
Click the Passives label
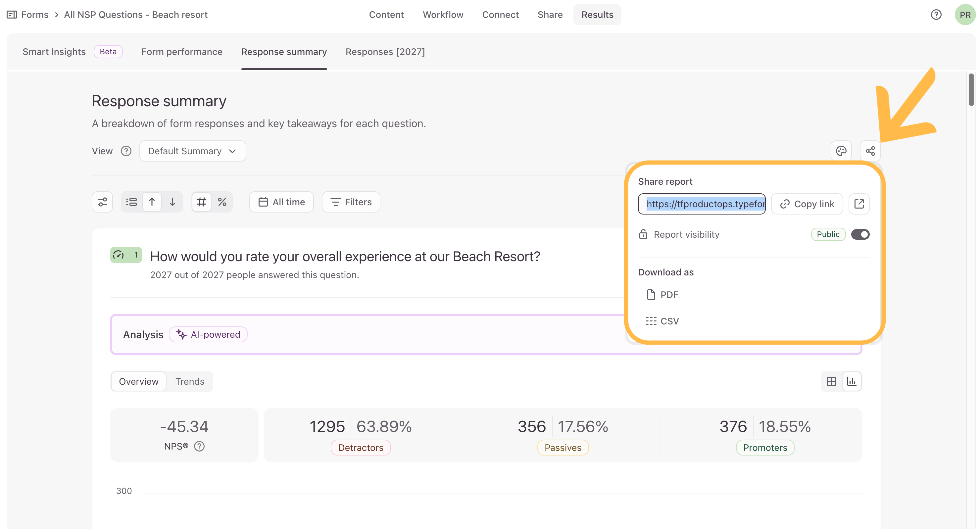click(563, 448)
